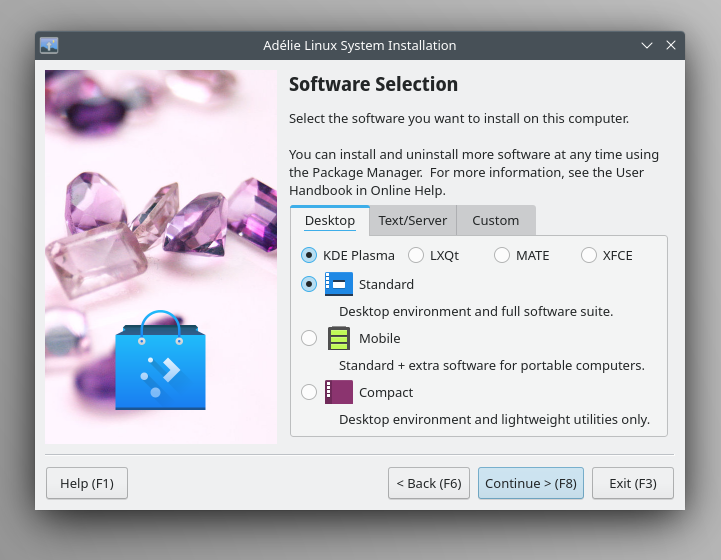This screenshot has height=560, width=721.
Task: Pick the XFCE desktop radio button
Action: click(x=589, y=255)
